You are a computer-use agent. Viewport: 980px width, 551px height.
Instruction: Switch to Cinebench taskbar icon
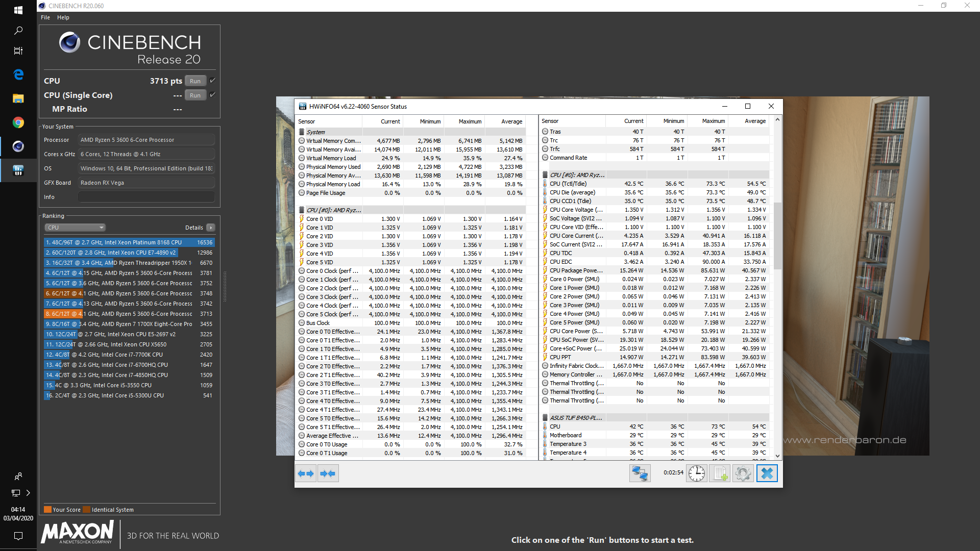click(18, 146)
